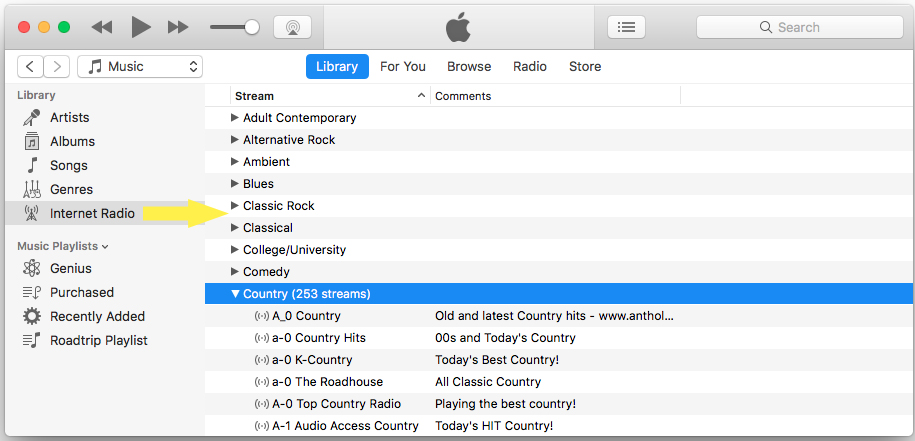Click the play button
Viewport: 915px width, 441px height.
(140, 27)
